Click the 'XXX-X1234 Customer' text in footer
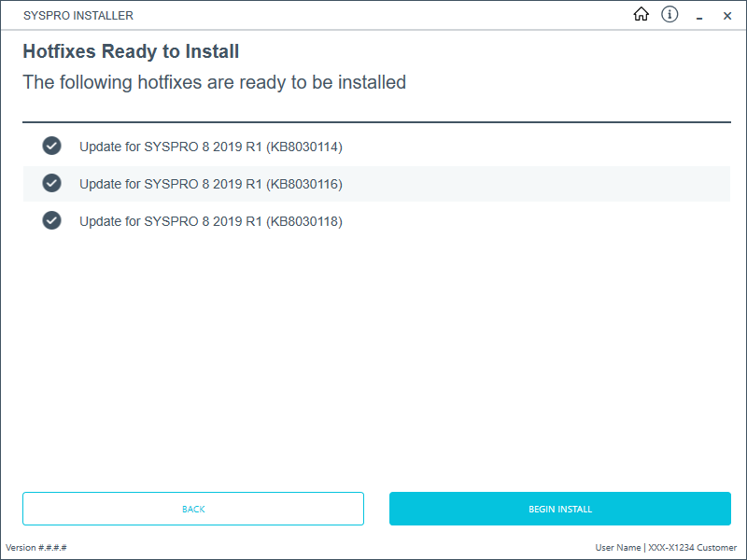This screenshot has height=560, width=747. (692, 548)
